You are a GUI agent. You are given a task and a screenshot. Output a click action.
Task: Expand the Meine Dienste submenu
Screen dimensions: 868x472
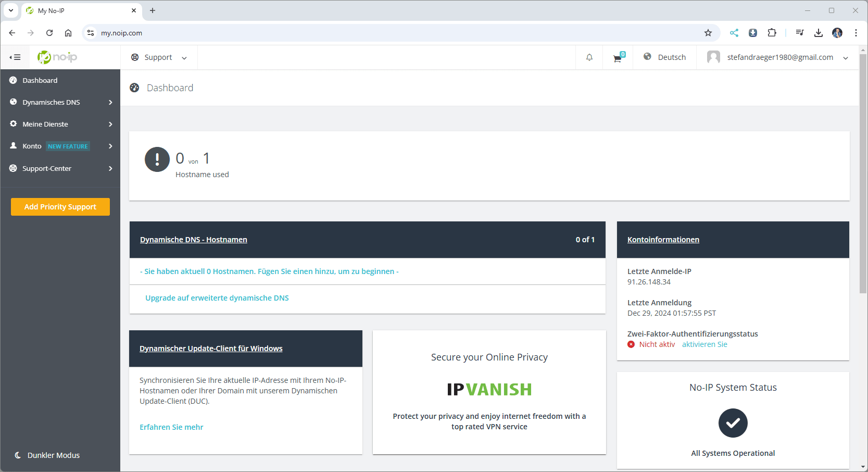click(60, 124)
